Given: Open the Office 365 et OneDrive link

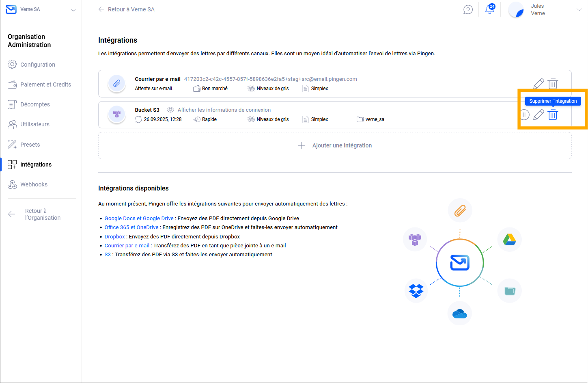Looking at the screenshot, I should (x=131, y=227).
